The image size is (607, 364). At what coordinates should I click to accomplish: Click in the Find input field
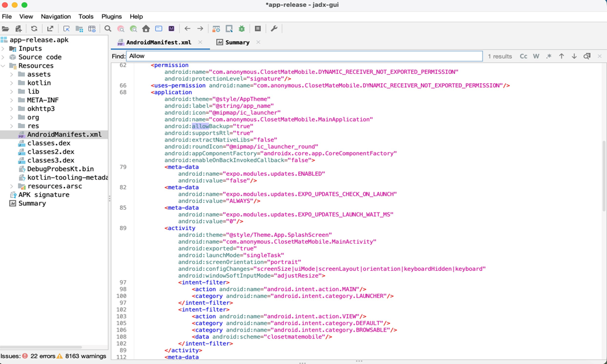[x=304, y=56]
